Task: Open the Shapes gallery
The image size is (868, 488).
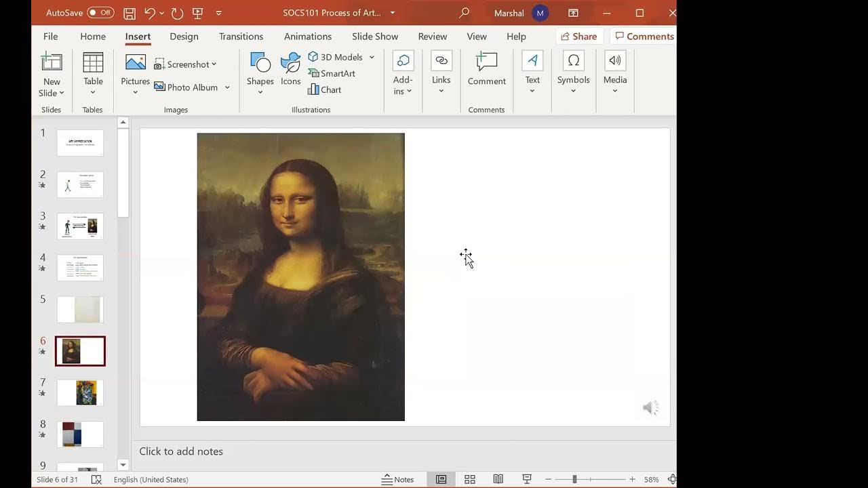Action: [260, 73]
